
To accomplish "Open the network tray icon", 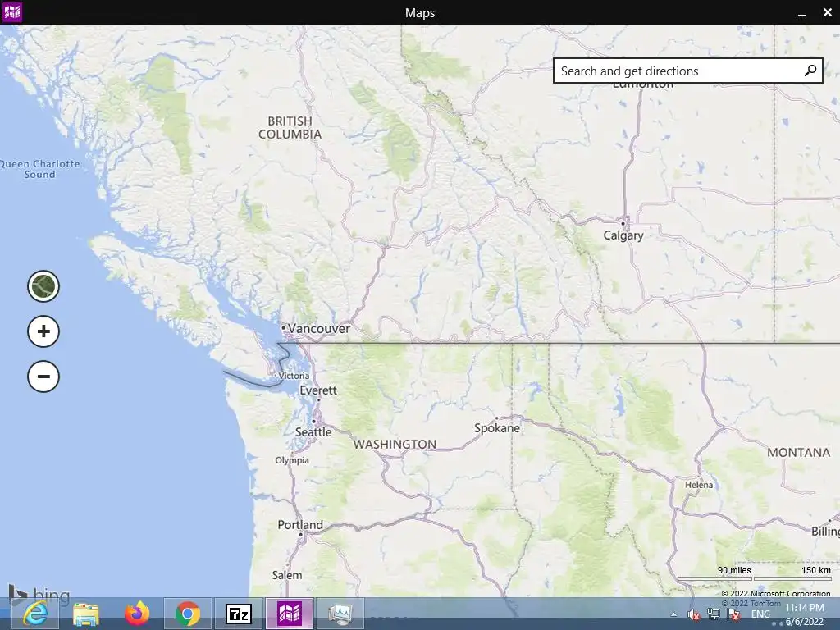I will (714, 615).
